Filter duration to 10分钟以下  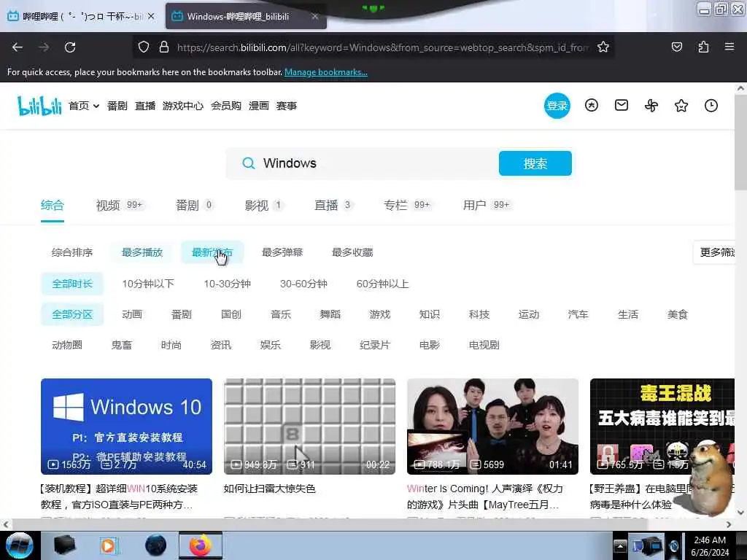[x=148, y=284]
